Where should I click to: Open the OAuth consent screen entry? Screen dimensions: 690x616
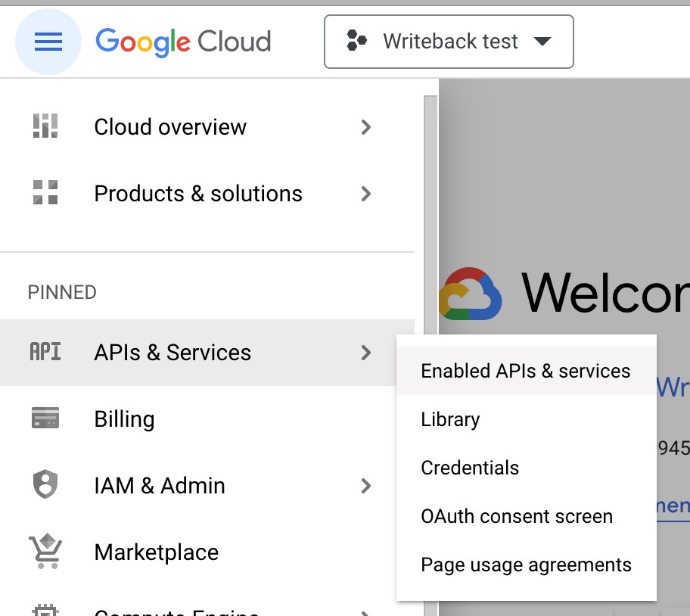tap(517, 516)
